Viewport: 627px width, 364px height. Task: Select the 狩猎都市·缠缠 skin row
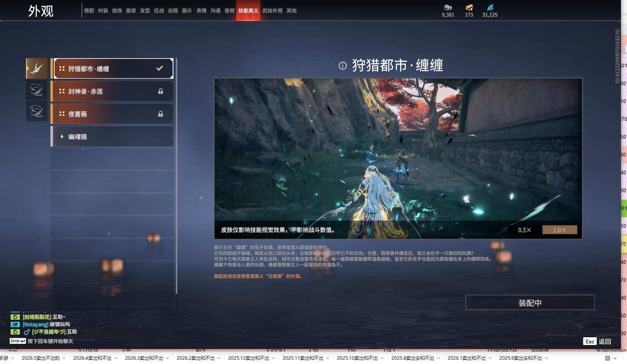coord(112,69)
